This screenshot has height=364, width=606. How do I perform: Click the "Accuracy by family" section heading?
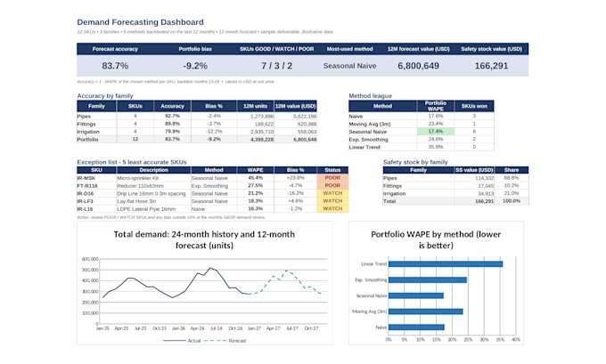tap(105, 96)
